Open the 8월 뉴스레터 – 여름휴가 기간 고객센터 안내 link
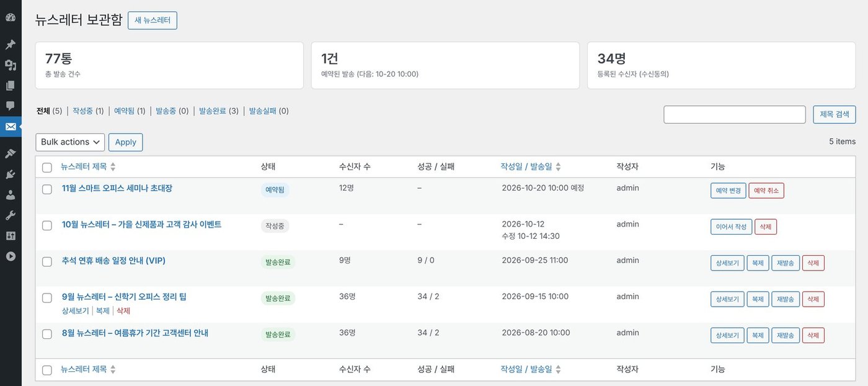The height and width of the screenshot is (386, 868). tap(135, 333)
